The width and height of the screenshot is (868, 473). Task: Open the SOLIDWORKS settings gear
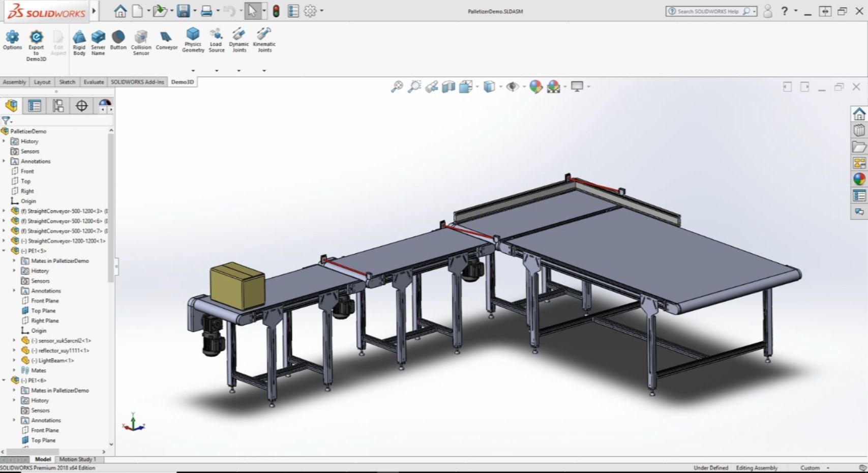(x=310, y=11)
